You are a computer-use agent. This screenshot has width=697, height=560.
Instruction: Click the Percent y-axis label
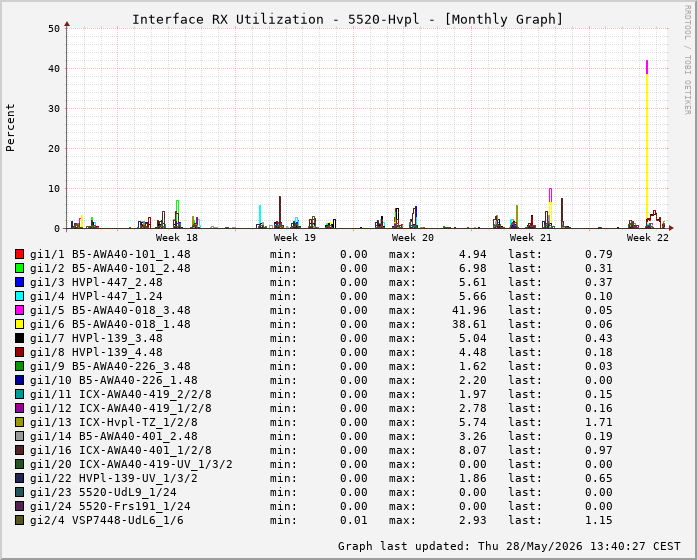pyautogui.click(x=10, y=128)
